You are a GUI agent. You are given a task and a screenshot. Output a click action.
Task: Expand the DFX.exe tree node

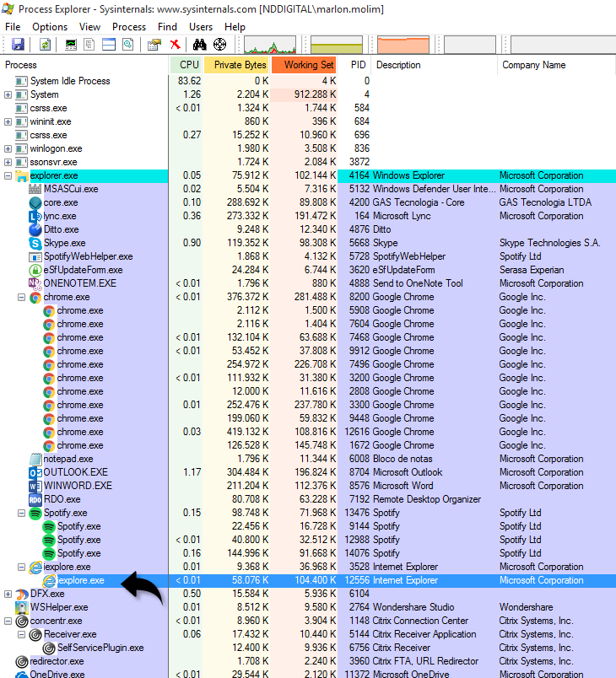click(x=8, y=595)
